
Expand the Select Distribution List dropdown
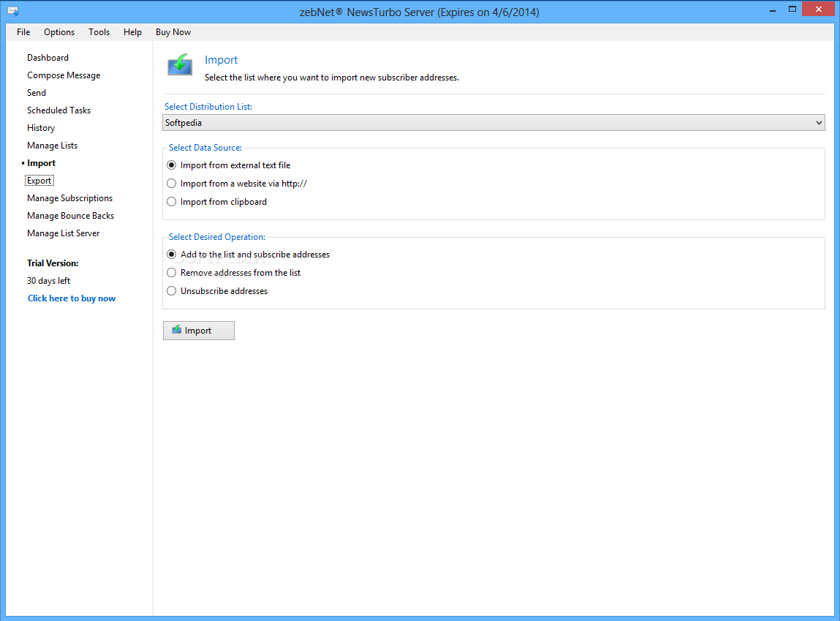point(493,123)
